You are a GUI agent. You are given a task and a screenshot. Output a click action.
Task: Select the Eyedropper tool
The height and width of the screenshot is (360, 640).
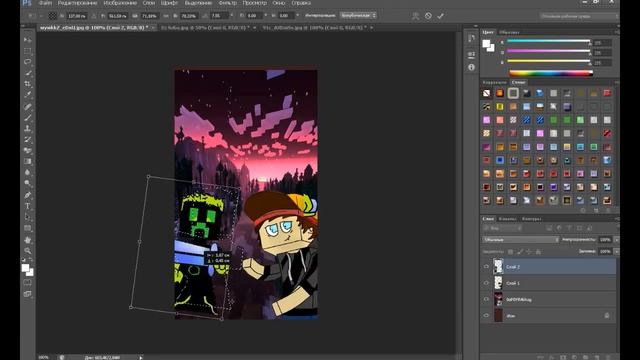point(27,95)
